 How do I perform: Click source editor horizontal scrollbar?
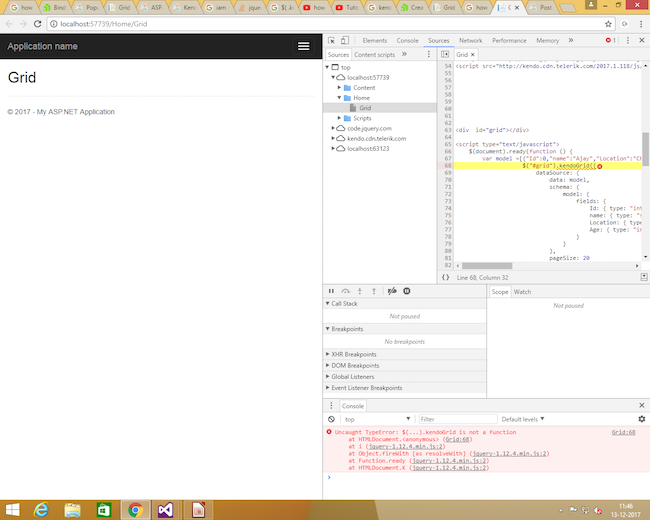[487, 265]
